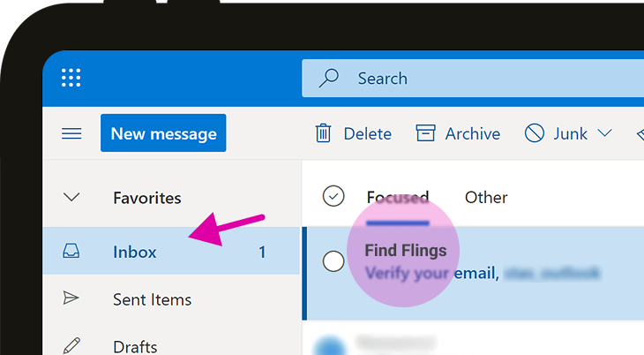Click the Junk blocked-circle icon

tap(535, 133)
